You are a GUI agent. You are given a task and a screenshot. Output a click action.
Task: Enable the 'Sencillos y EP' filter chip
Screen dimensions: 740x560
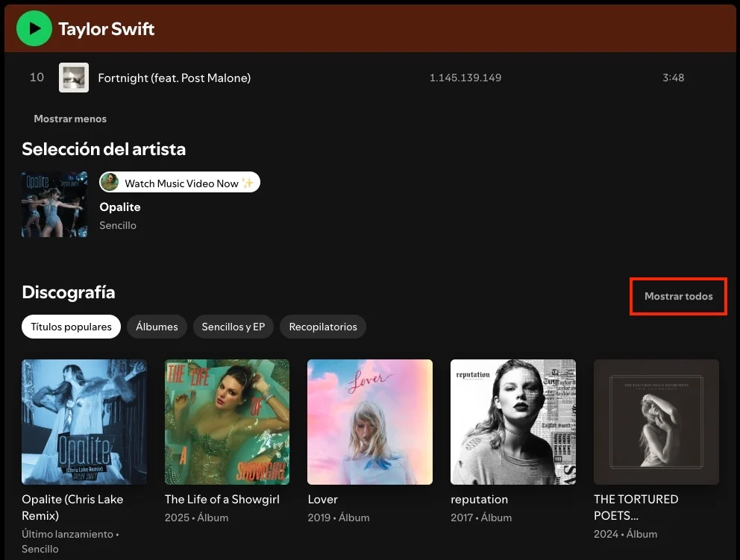pyautogui.click(x=233, y=327)
